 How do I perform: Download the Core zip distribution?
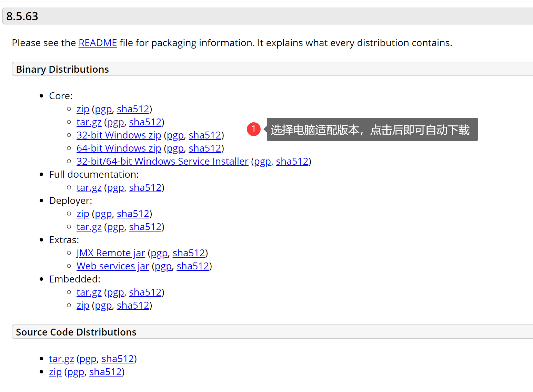[x=83, y=109]
